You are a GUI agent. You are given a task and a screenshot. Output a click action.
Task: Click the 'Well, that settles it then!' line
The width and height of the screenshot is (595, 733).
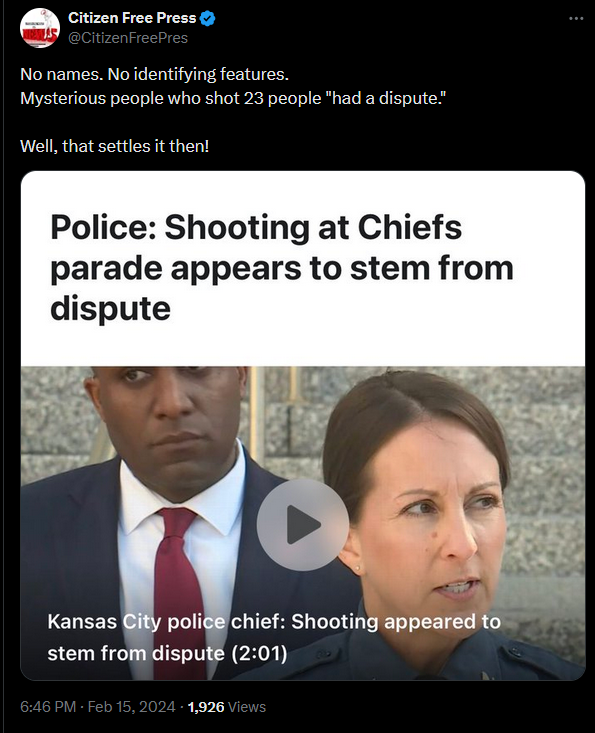[115, 146]
